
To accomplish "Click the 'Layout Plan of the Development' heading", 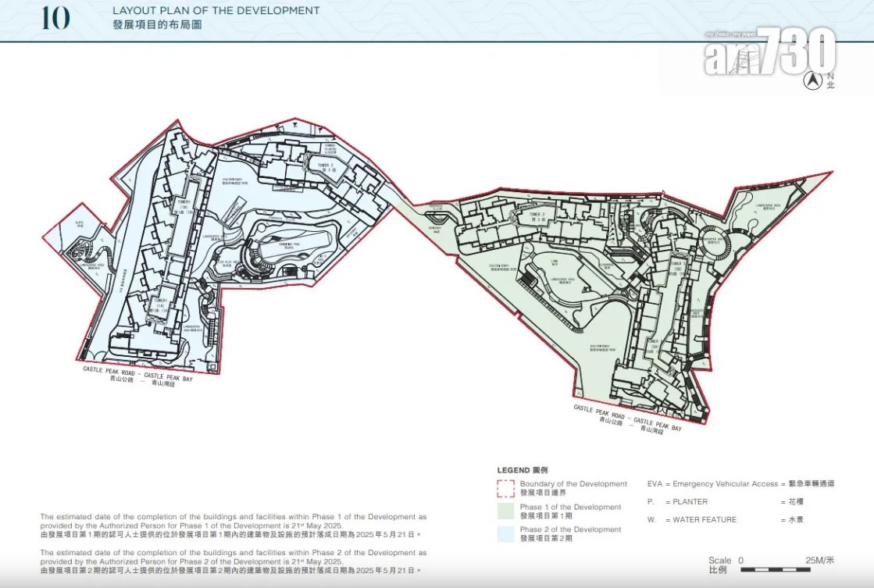I will (x=216, y=11).
